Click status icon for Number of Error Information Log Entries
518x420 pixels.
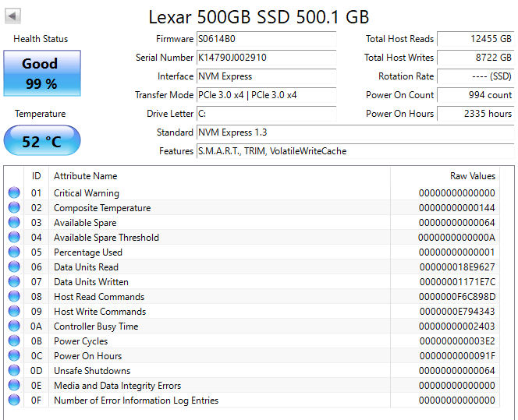14,400
